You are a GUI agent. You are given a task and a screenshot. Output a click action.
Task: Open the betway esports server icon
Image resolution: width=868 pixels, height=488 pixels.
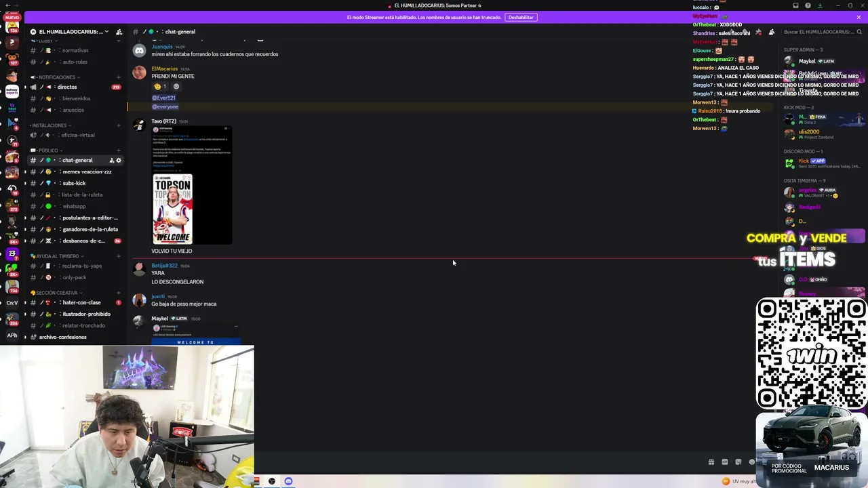[x=12, y=90]
